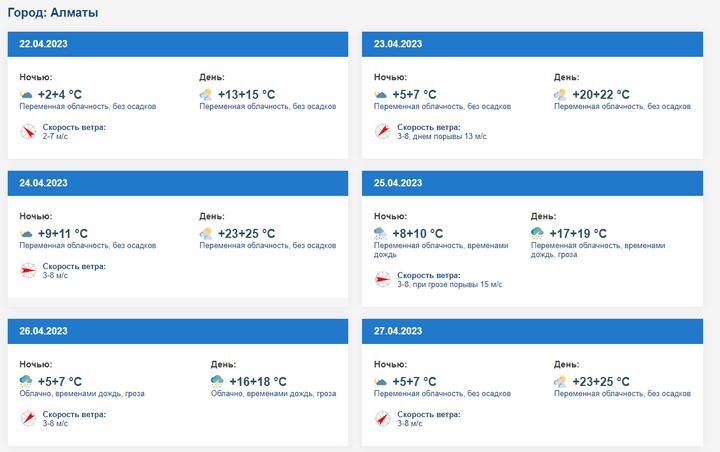Click the daytime thunderstorm icon for 25.04.2023

click(537, 234)
